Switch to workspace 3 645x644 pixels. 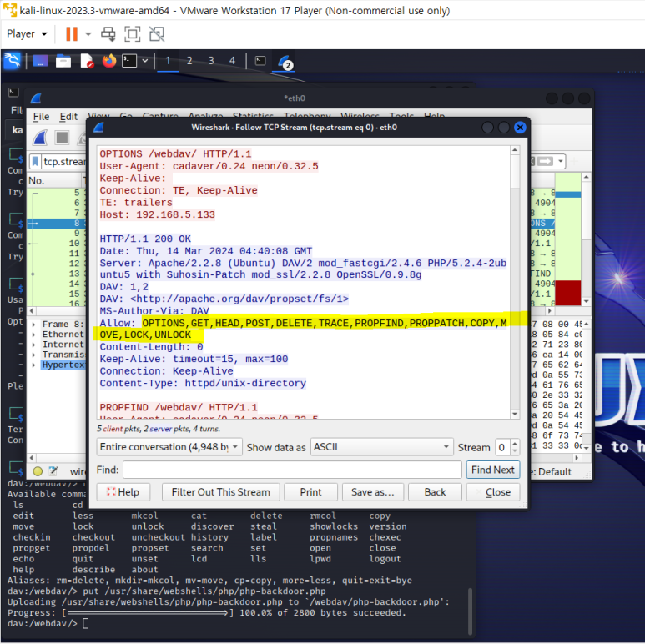211,61
